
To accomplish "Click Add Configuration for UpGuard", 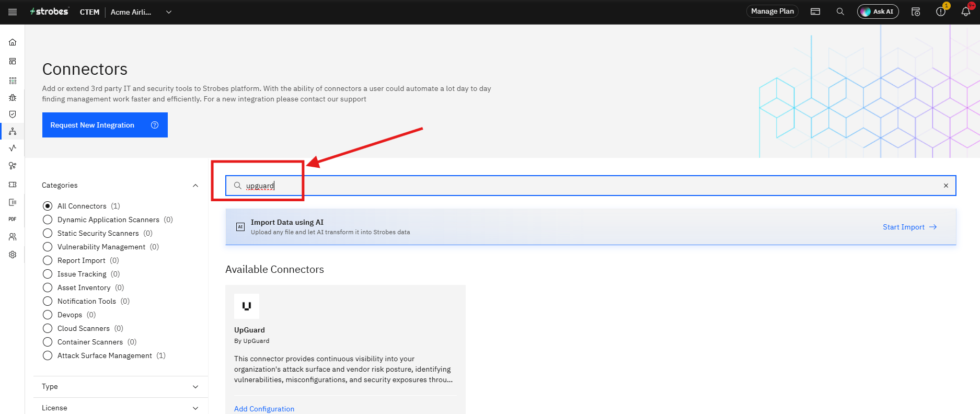I will [264, 409].
